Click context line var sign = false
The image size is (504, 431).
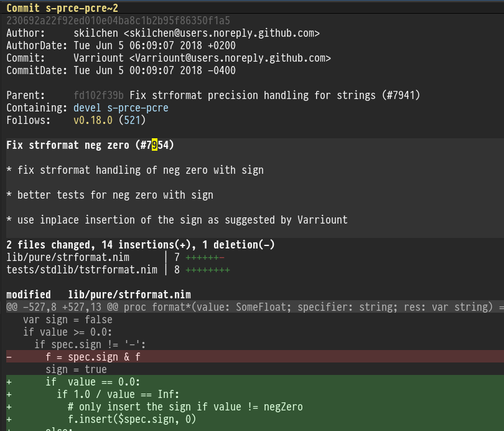(x=68, y=320)
